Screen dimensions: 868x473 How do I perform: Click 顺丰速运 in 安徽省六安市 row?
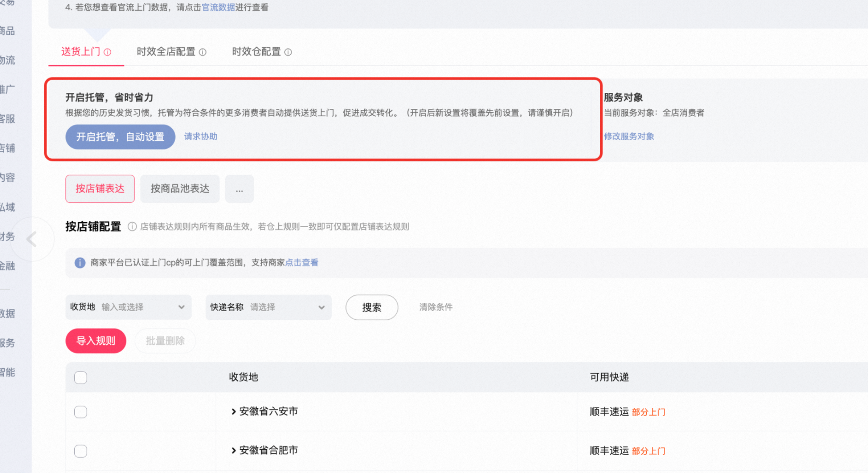[609, 412]
